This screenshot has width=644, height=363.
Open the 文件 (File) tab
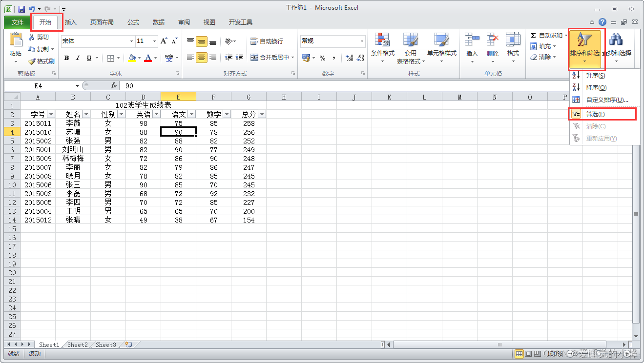pyautogui.click(x=18, y=22)
